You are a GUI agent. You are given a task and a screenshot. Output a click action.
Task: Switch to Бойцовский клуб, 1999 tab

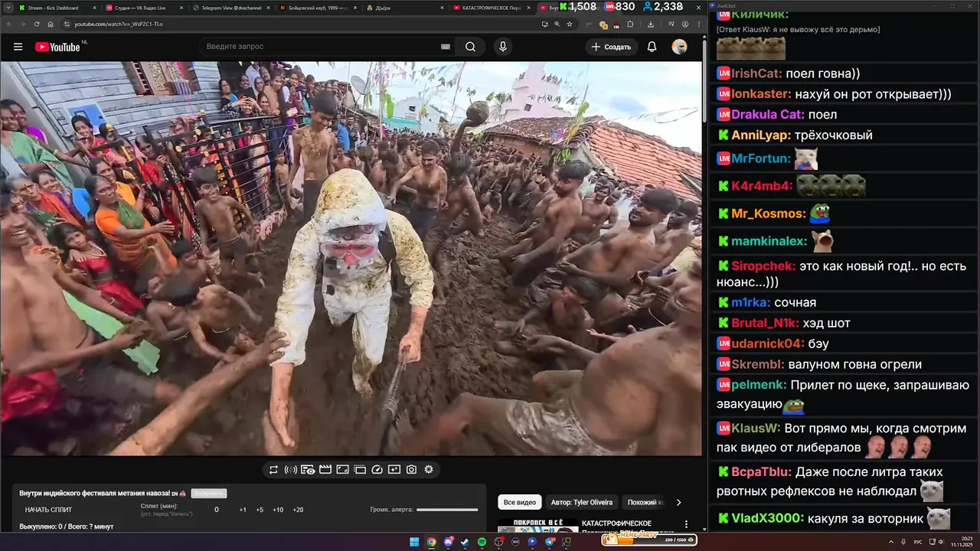(x=317, y=8)
